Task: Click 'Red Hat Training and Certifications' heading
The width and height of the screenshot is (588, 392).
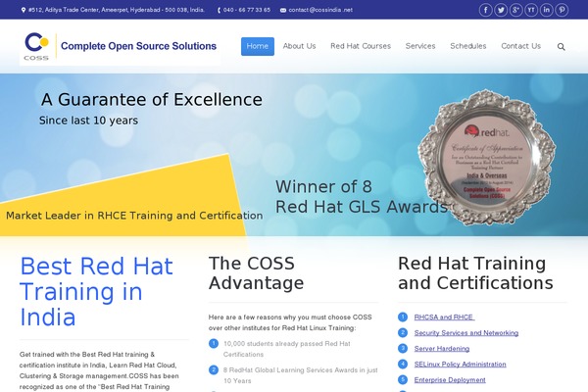Action: click(x=475, y=273)
